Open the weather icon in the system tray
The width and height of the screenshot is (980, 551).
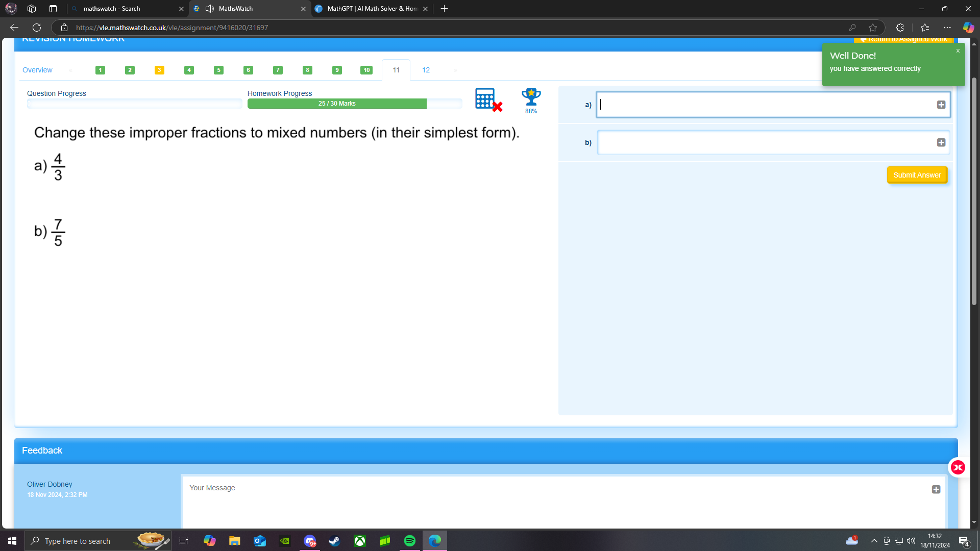click(x=851, y=540)
